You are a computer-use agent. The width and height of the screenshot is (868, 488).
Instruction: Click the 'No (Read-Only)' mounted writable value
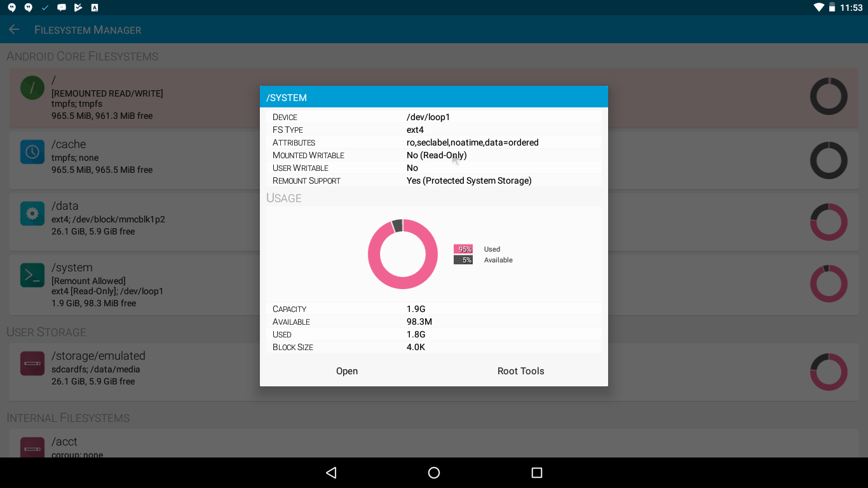(x=437, y=155)
